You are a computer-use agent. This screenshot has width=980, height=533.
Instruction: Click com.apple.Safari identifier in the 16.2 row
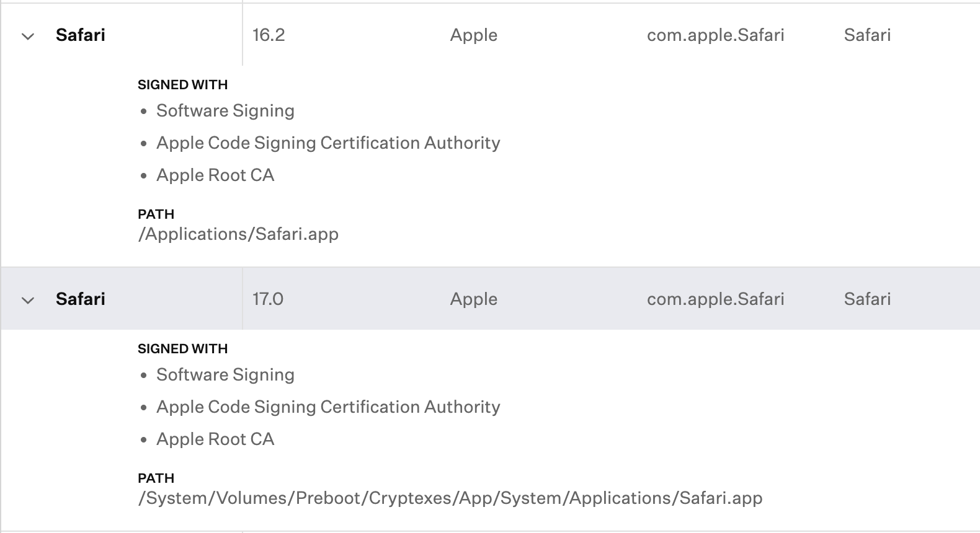[x=715, y=35]
